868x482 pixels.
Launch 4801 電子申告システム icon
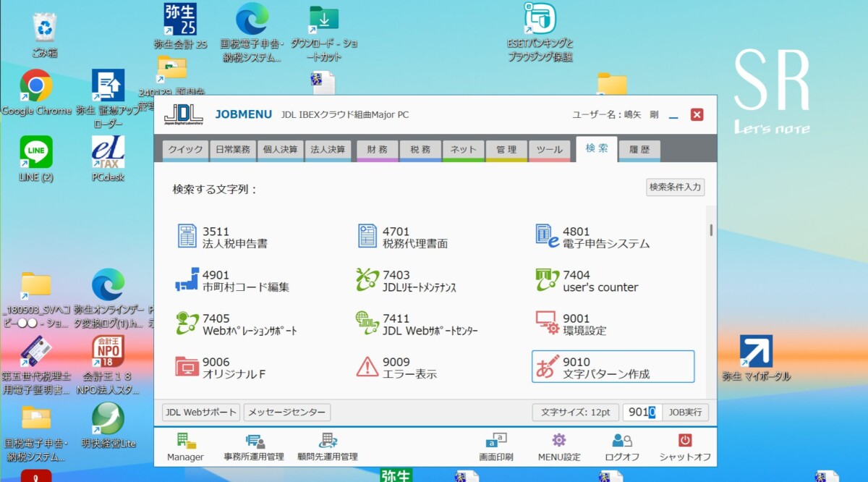[548, 237]
